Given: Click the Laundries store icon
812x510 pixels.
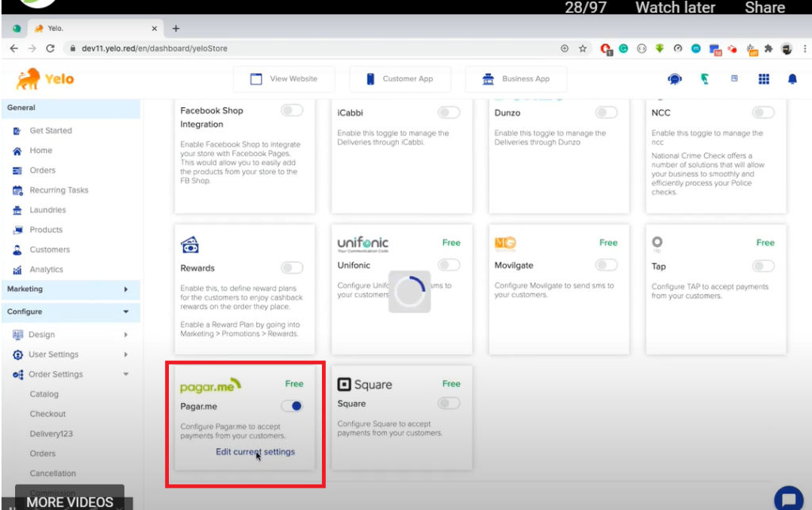Looking at the screenshot, I should (17, 210).
